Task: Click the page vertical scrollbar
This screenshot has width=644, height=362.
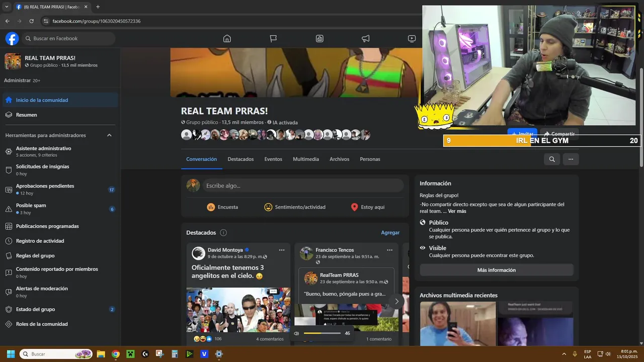Action: tap(640, 117)
